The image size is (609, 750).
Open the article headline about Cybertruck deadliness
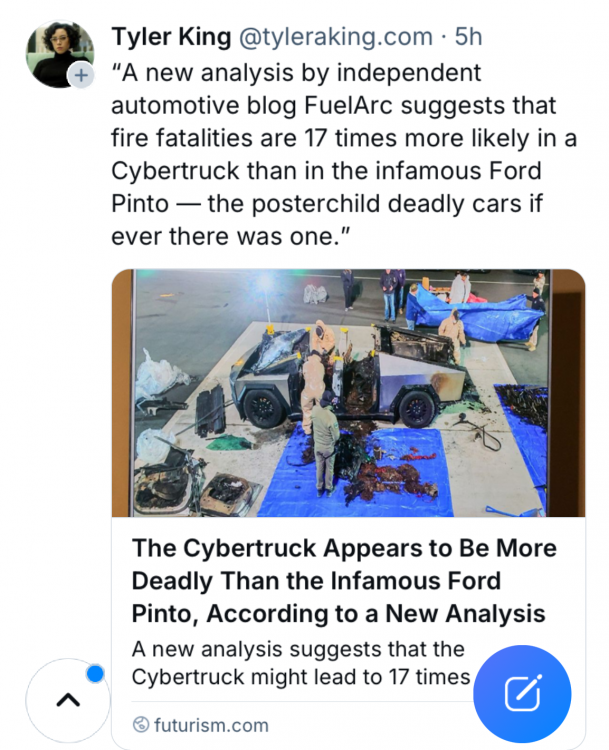(344, 580)
